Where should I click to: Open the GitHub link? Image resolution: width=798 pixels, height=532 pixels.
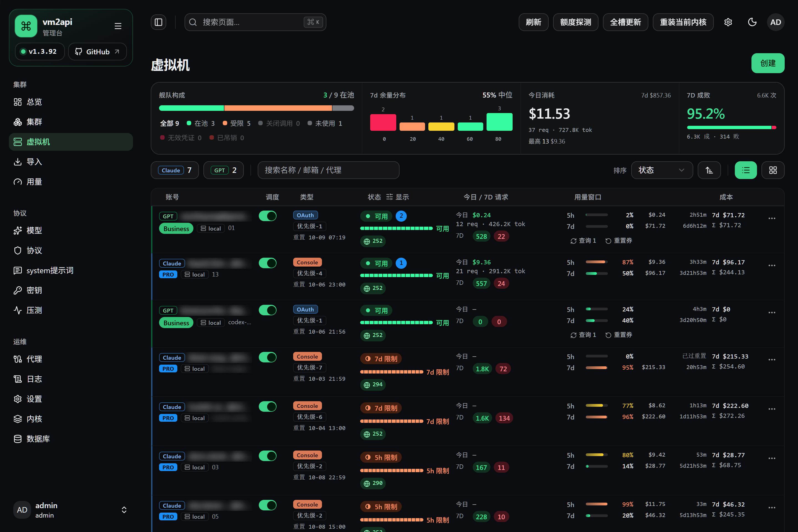[97, 52]
